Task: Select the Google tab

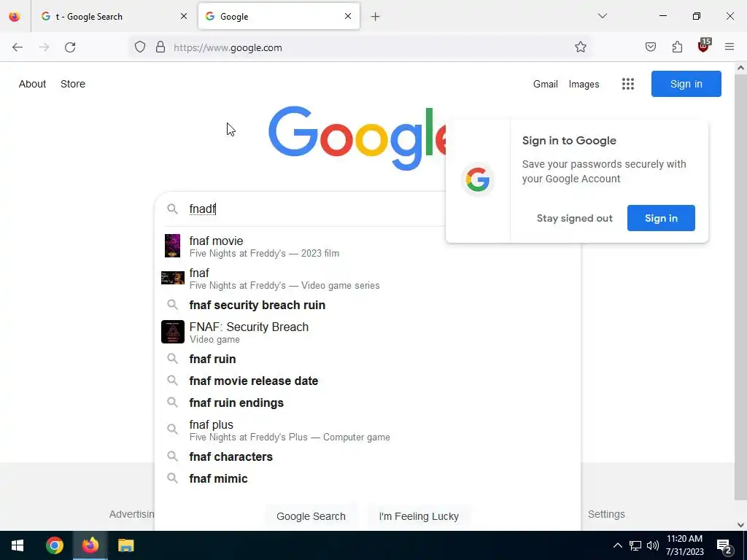Action: [x=279, y=17]
